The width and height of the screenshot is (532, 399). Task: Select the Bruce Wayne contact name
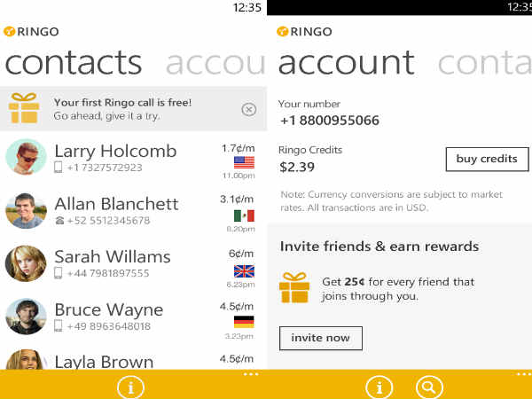point(108,310)
